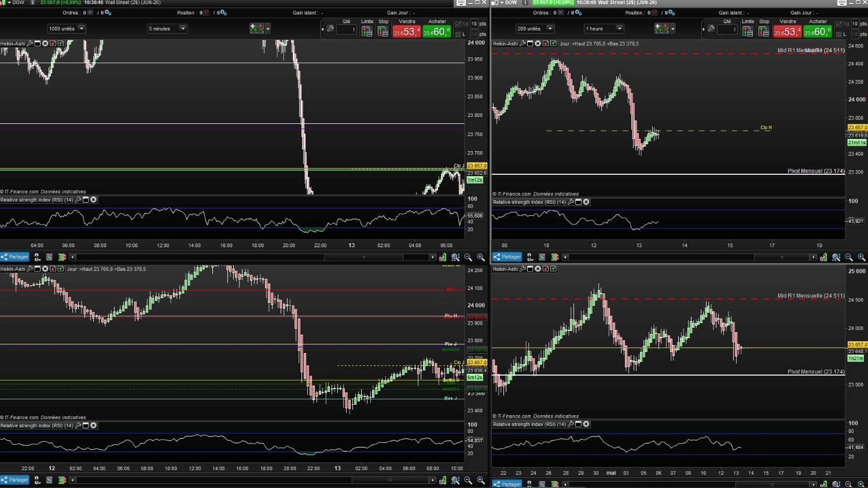The height and width of the screenshot is (488, 868).
Task: Remove Heikin-Ashi from the 1-hour chart
Action: coord(538,43)
